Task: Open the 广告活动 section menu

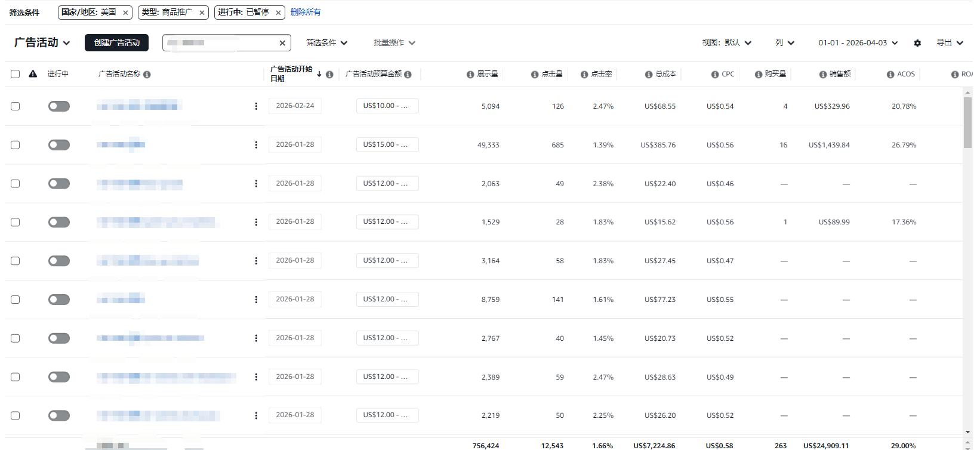Action: click(42, 43)
